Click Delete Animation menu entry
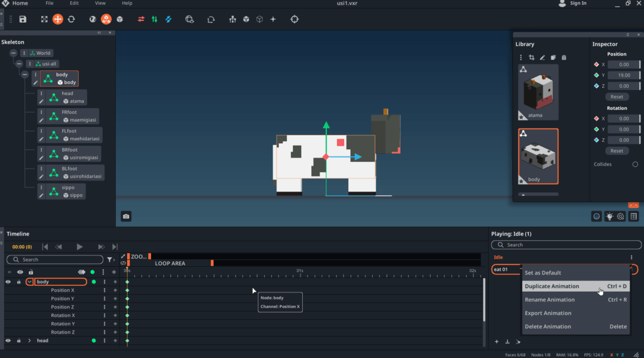The height and width of the screenshot is (358, 644). coord(575,326)
